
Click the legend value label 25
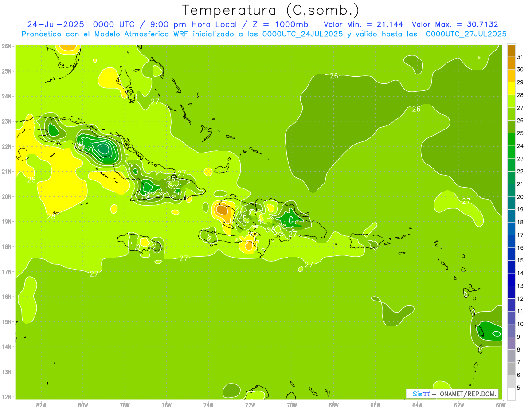click(520, 133)
